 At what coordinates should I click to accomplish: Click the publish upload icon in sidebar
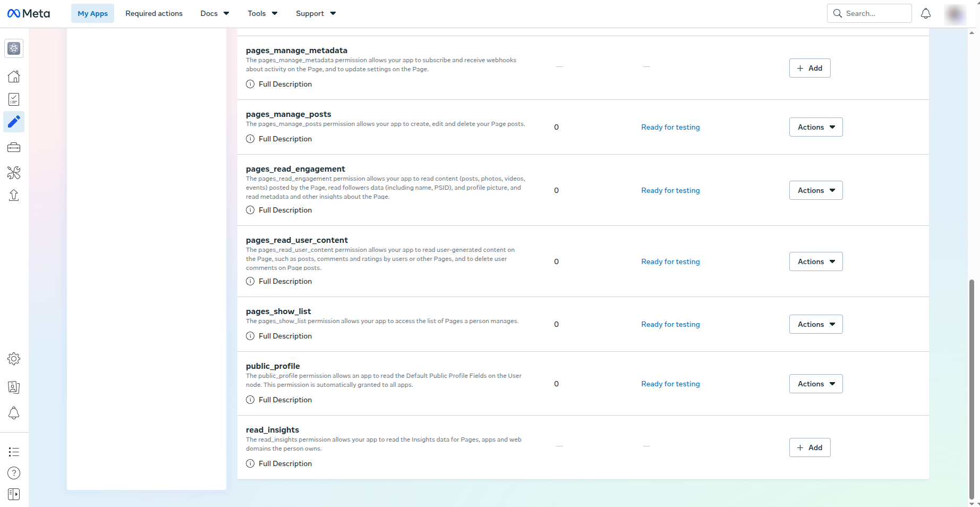14,195
